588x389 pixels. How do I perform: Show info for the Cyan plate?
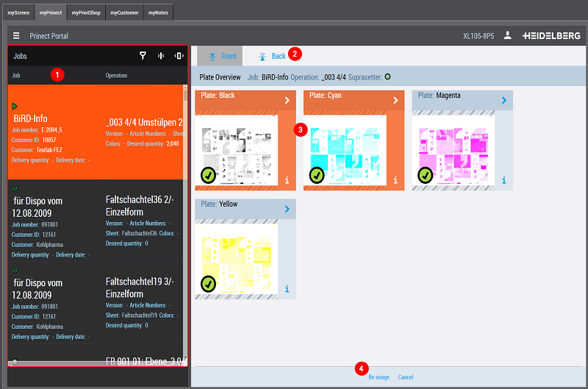395,179
